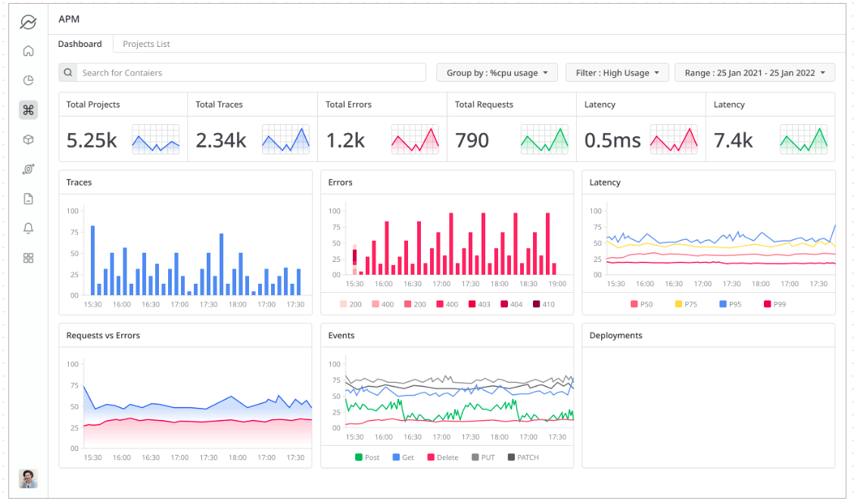
Task: Open the package icon in the sidebar
Action: click(28, 139)
